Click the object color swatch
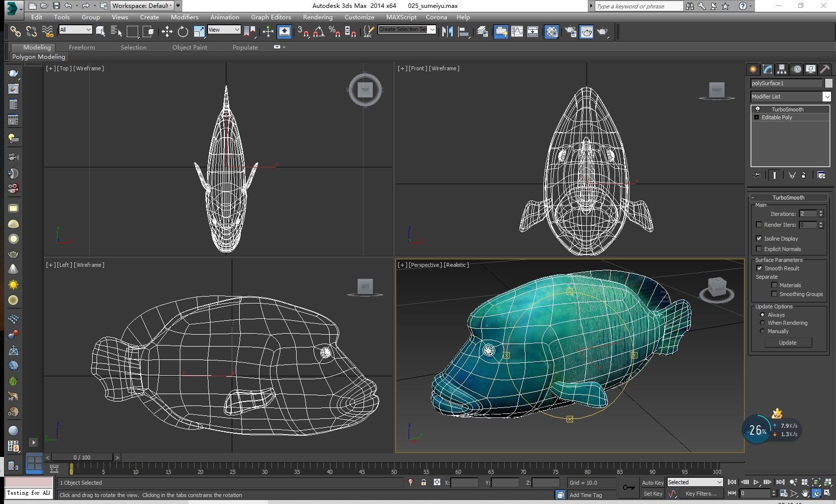The width and height of the screenshot is (836, 504). click(x=829, y=83)
